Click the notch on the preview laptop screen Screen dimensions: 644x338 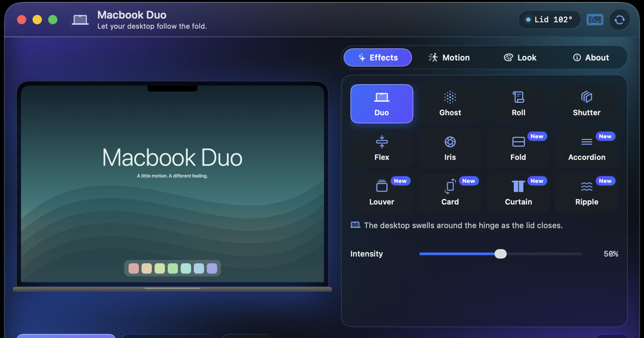(x=172, y=89)
